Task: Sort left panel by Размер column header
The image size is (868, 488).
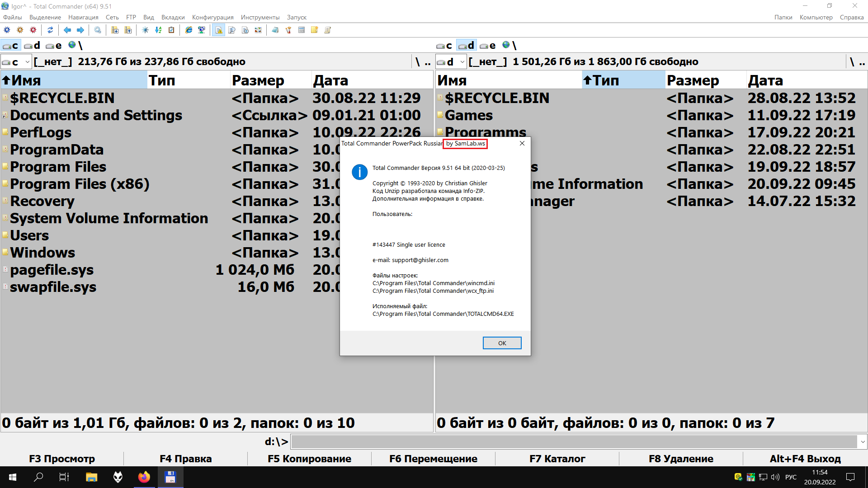Action: coord(271,80)
